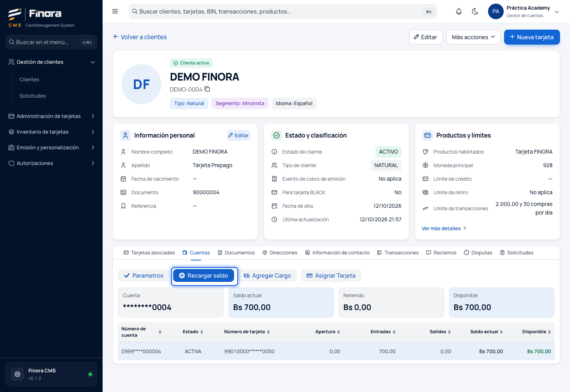Viewport: 570px width, 392px height.
Task: Click the PA user avatar
Action: tap(496, 11)
